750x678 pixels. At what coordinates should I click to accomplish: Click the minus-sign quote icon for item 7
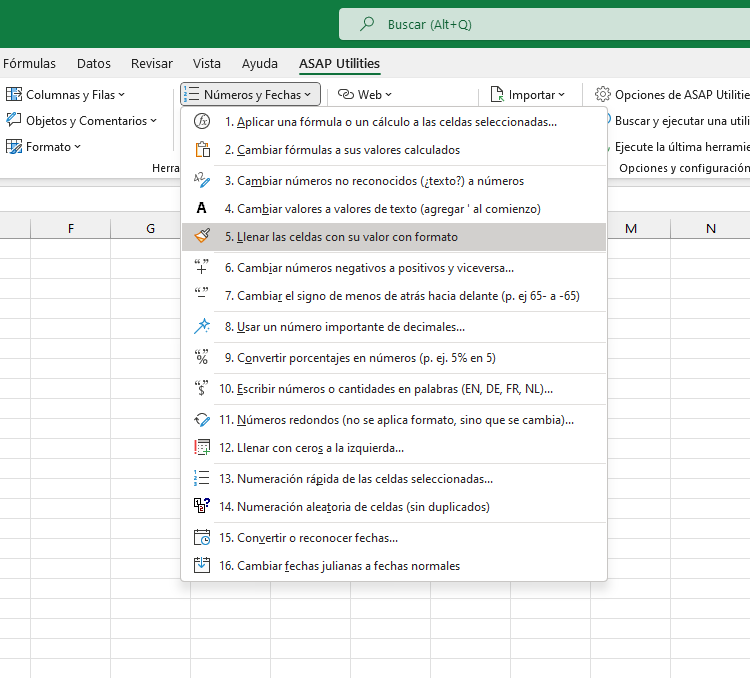pyautogui.click(x=202, y=293)
